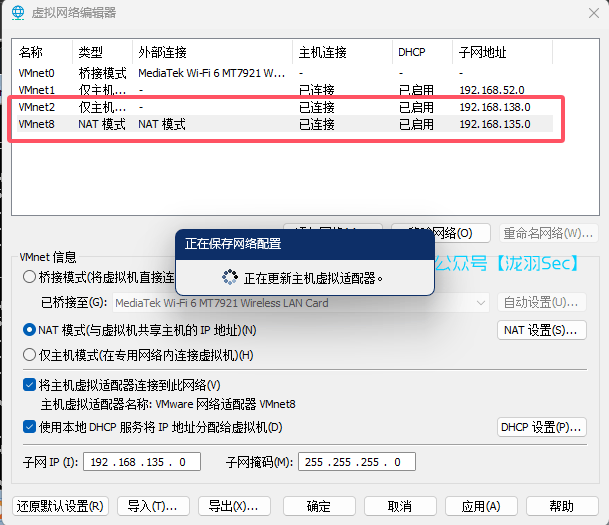Open the 帮助 button
This screenshot has height=525, width=609.
tap(562, 506)
